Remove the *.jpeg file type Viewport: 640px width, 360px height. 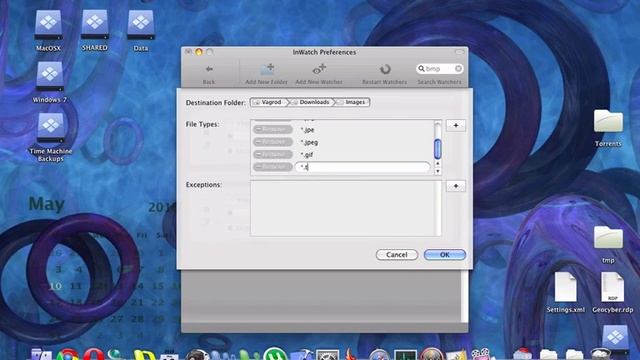(273, 142)
